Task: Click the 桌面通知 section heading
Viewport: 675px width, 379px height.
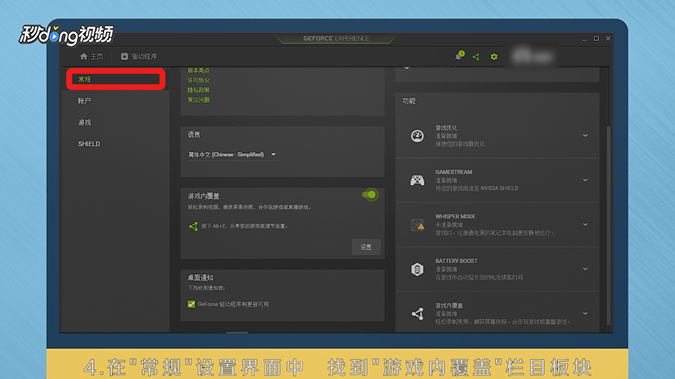Action: (200, 278)
